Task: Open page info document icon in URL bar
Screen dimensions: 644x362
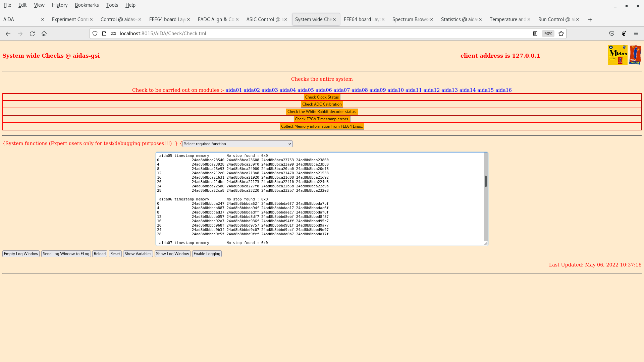Action: [x=104, y=34]
